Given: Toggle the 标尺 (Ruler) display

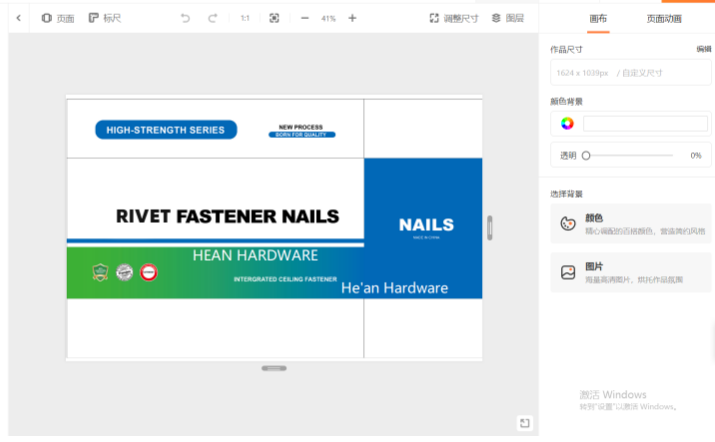Looking at the screenshot, I should point(104,18).
